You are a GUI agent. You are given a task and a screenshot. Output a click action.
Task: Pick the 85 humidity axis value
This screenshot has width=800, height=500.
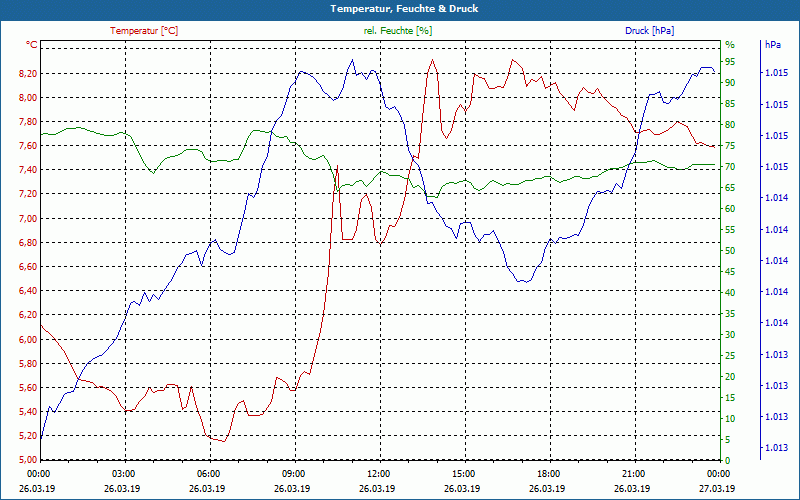(x=730, y=104)
